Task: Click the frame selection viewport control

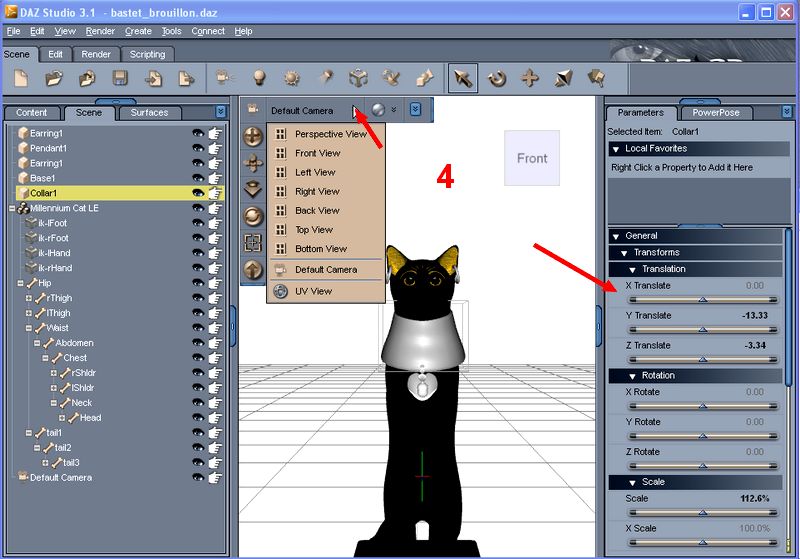Action: tap(253, 243)
